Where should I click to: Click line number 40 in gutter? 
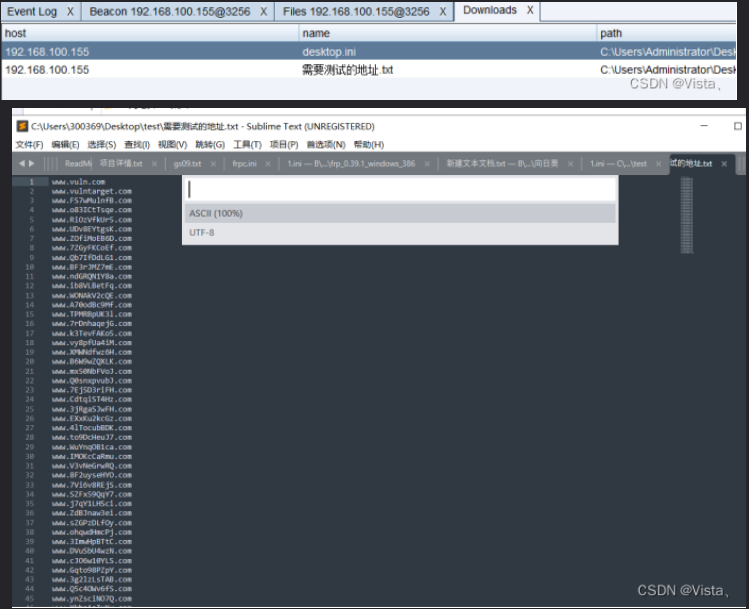[30, 551]
